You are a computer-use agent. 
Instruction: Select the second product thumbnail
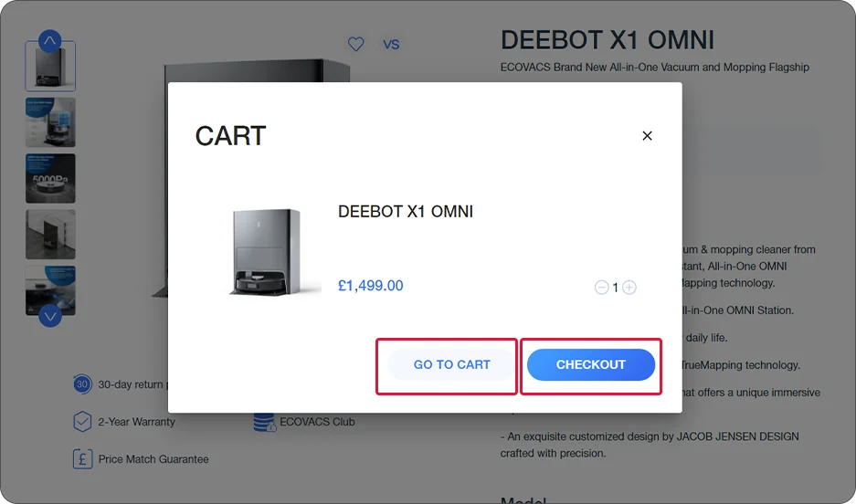(x=50, y=122)
